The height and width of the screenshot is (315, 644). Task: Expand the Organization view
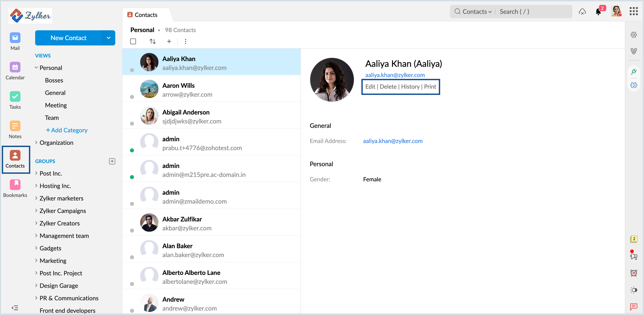[x=36, y=143]
